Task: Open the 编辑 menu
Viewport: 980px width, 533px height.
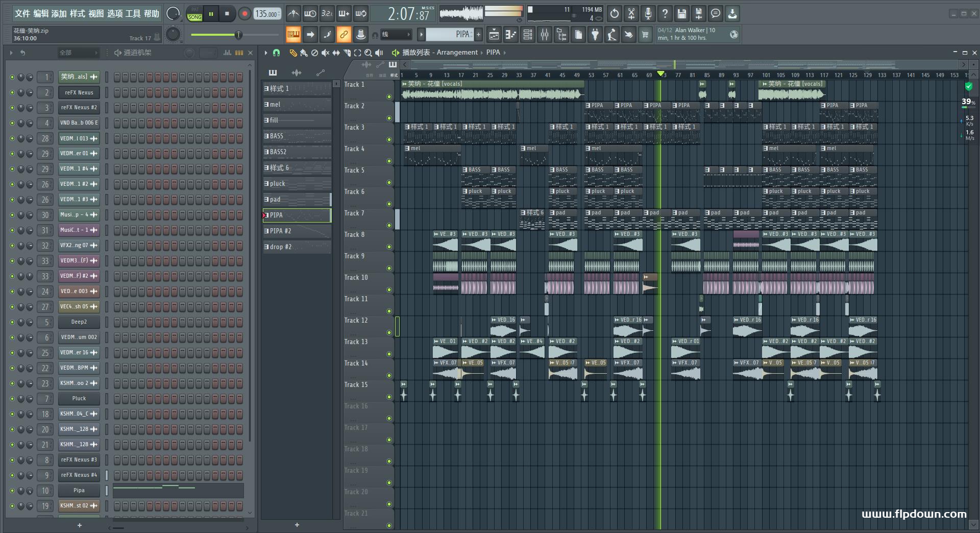Action: click(x=41, y=14)
